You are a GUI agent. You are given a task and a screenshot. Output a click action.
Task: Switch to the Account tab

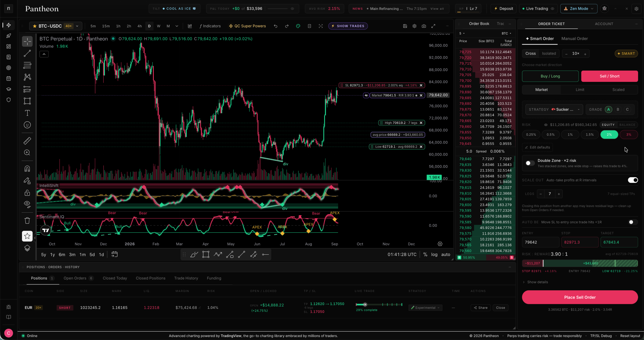604,24
